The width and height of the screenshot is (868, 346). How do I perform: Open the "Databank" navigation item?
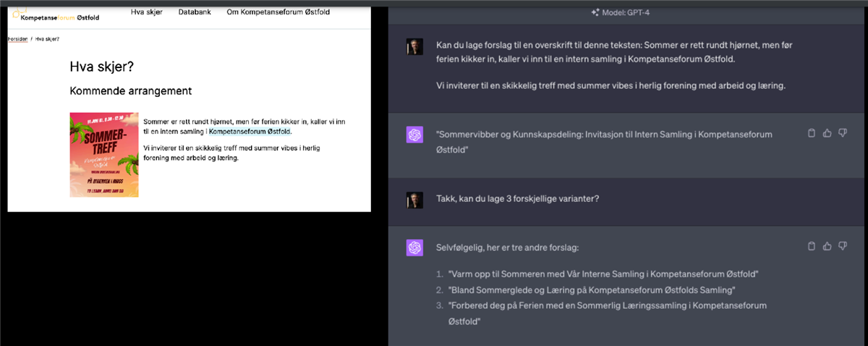(194, 12)
